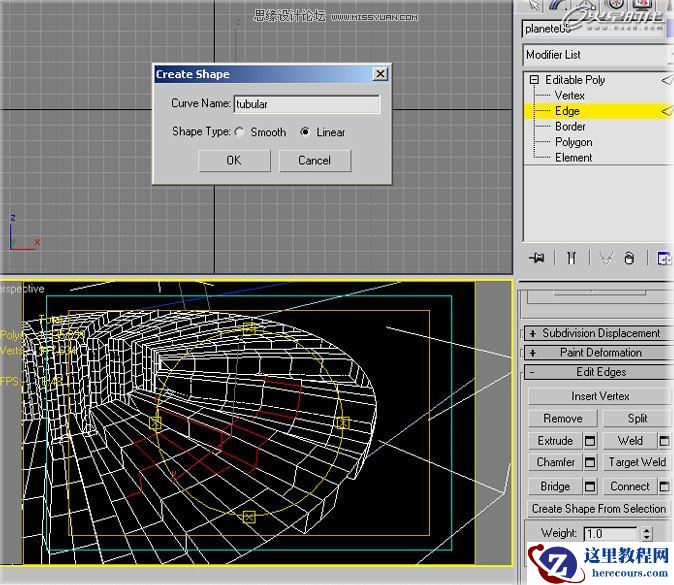674x585 pixels.
Task: Click the Curve Name text field
Action: [306, 104]
